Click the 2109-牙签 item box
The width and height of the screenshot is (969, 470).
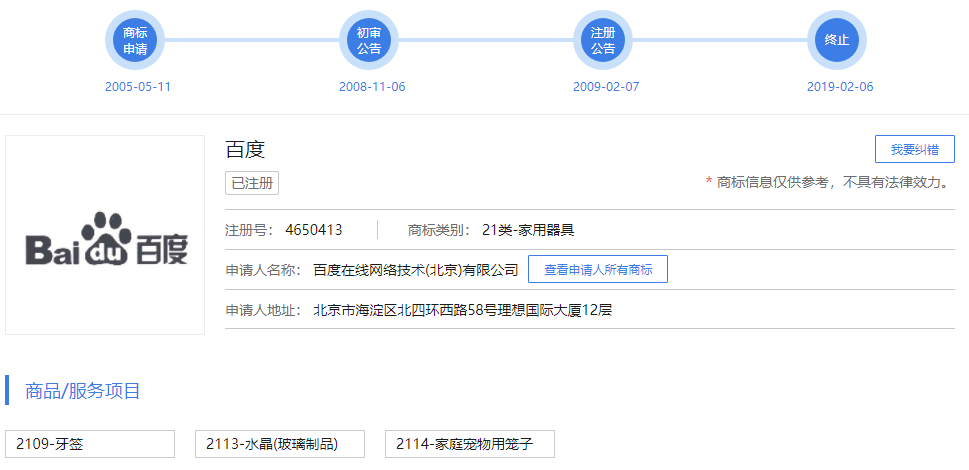[x=90, y=444]
